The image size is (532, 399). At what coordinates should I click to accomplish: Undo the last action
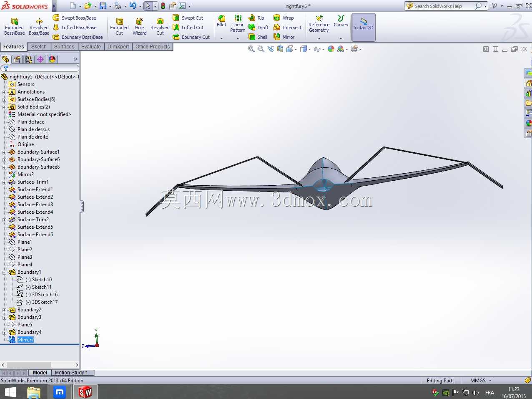click(133, 6)
